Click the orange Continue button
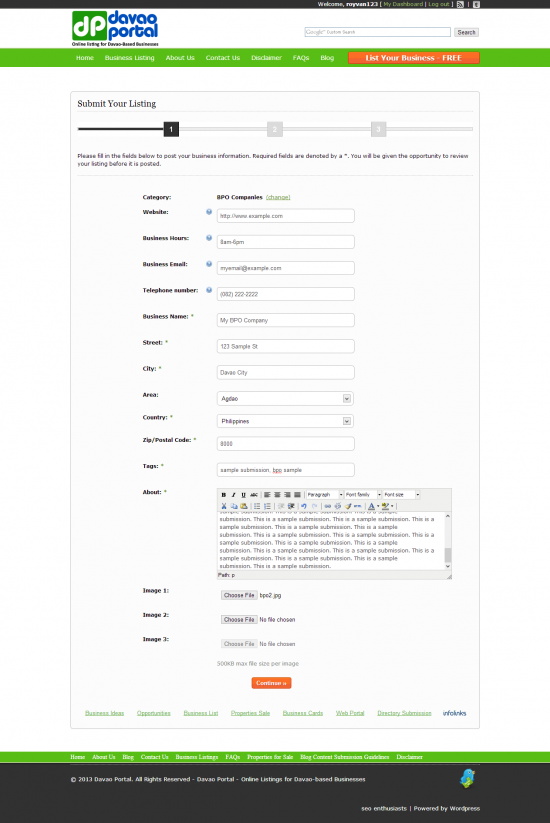Viewport: 550px width, 823px height. pos(271,683)
